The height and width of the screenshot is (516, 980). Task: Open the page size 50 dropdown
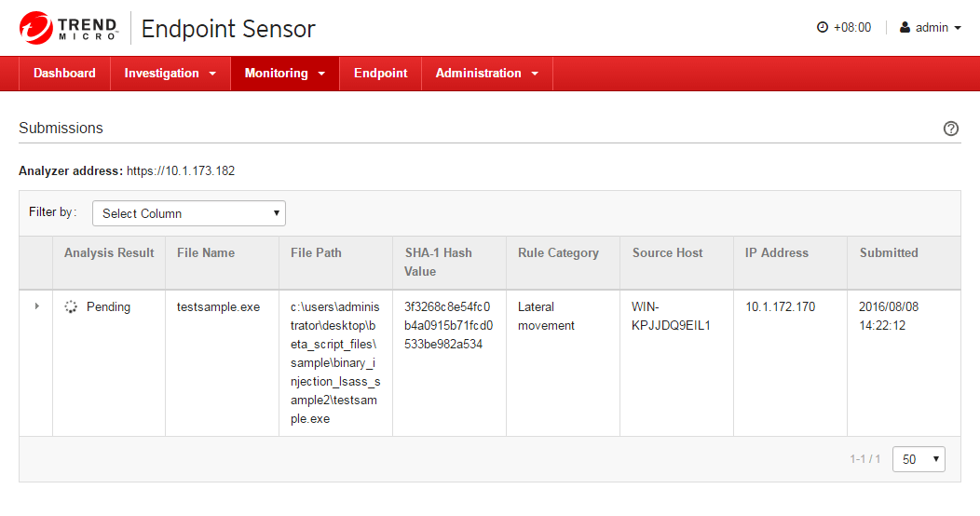pyautogui.click(x=919, y=459)
